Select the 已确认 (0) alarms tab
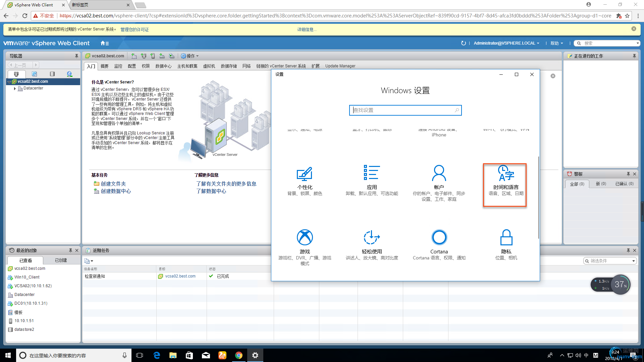This screenshot has height=362, width=644. [624, 184]
